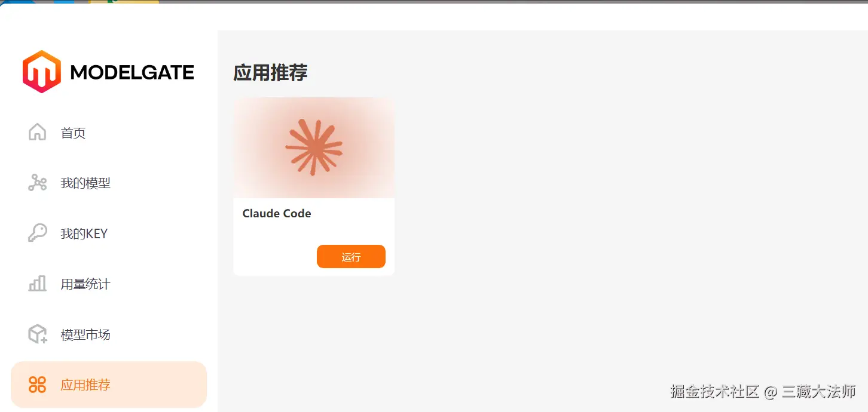868x412 pixels.
Task: Click the Claude Code card title
Action: 277,213
